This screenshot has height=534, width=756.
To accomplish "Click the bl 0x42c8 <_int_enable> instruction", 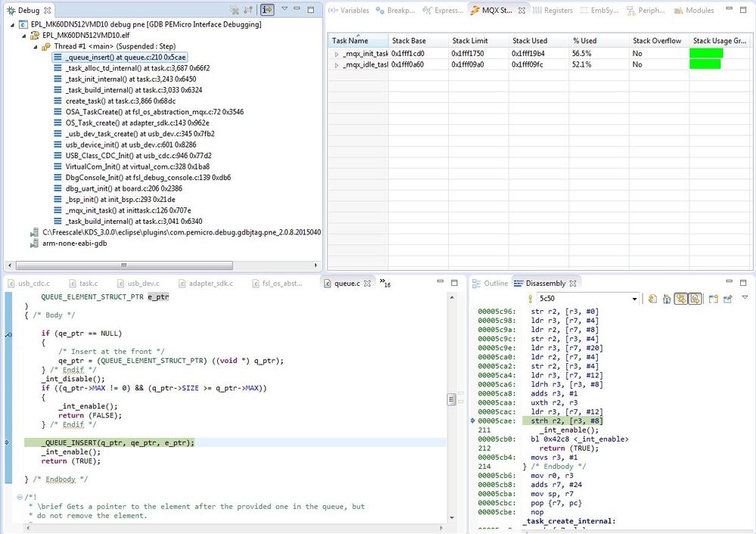I will pos(580,439).
